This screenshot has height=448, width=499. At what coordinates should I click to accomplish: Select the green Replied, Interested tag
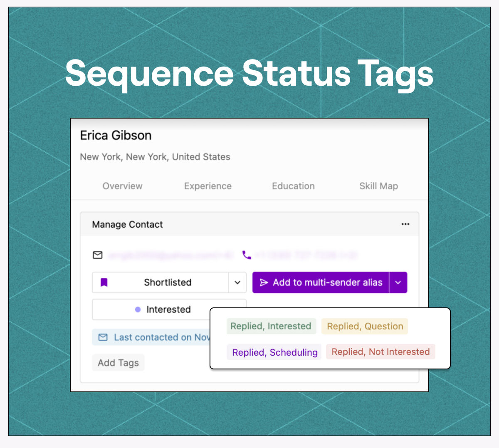pyautogui.click(x=271, y=326)
